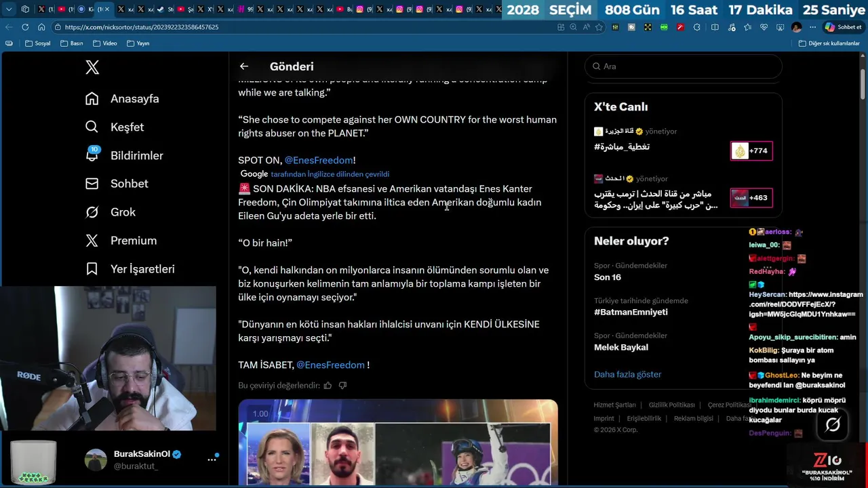Click the X logo in the sidebar
Image resolution: width=868 pixels, height=488 pixels.
[x=92, y=67]
